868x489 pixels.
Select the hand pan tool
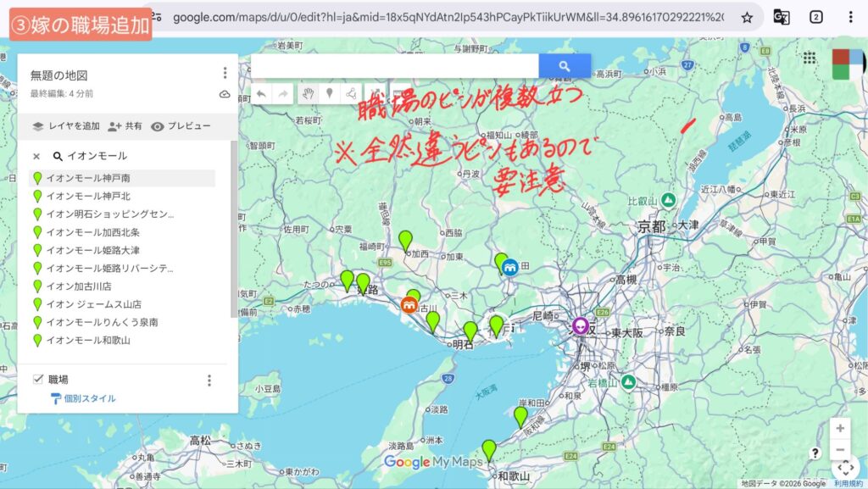click(309, 93)
